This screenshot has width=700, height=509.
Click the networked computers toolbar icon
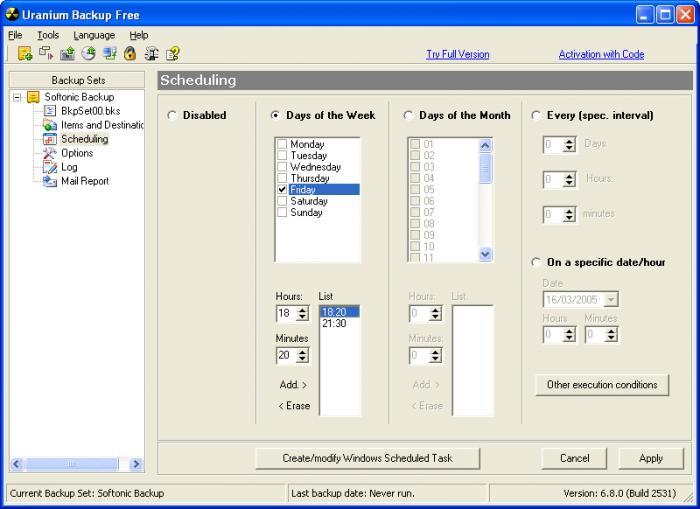tap(109, 54)
